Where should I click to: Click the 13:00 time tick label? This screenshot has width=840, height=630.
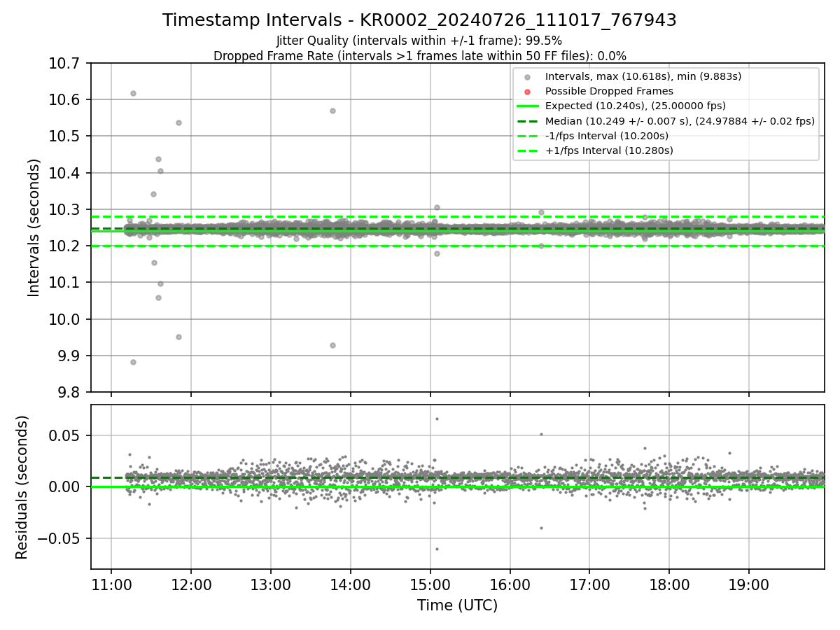coord(271,584)
